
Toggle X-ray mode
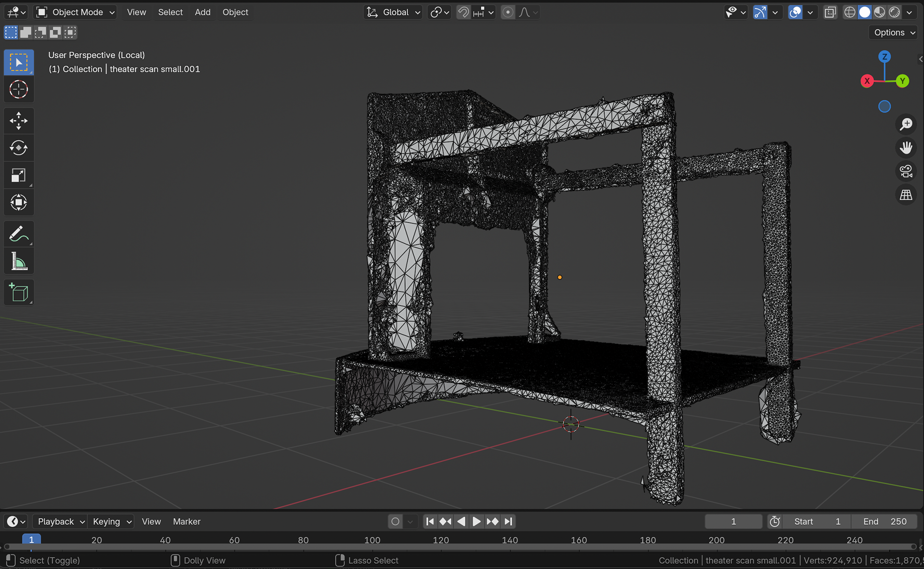[830, 12]
